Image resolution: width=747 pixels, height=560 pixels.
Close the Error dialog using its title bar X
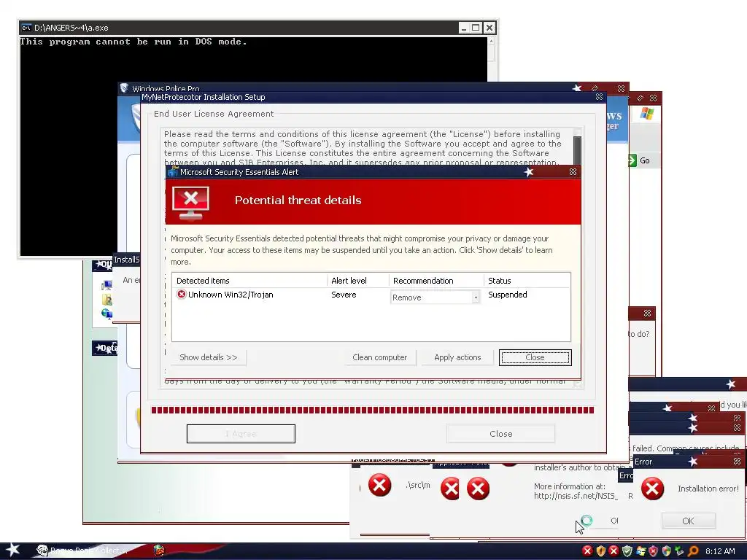coord(737,462)
